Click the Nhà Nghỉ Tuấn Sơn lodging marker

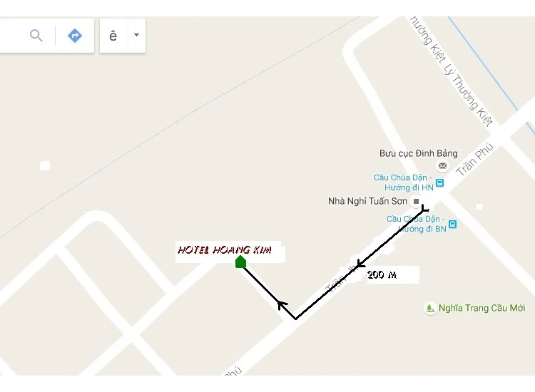click(416, 201)
